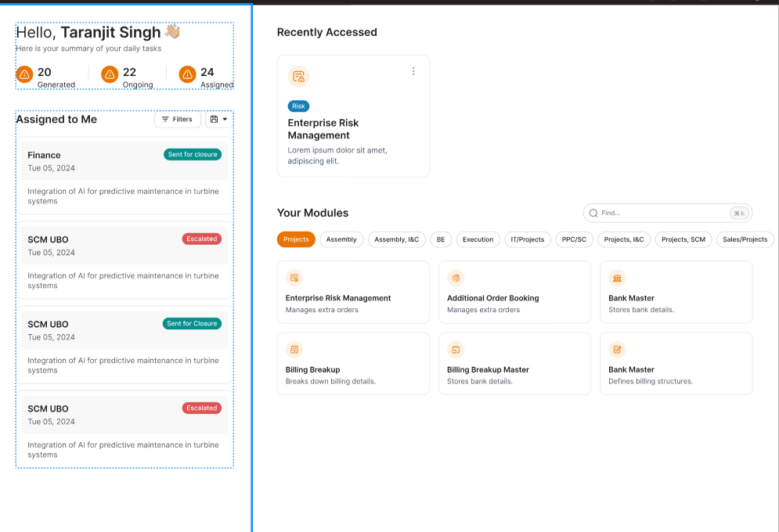Open the Filters button in Assigned to Me
Image resolution: width=779 pixels, height=532 pixels.
177,120
